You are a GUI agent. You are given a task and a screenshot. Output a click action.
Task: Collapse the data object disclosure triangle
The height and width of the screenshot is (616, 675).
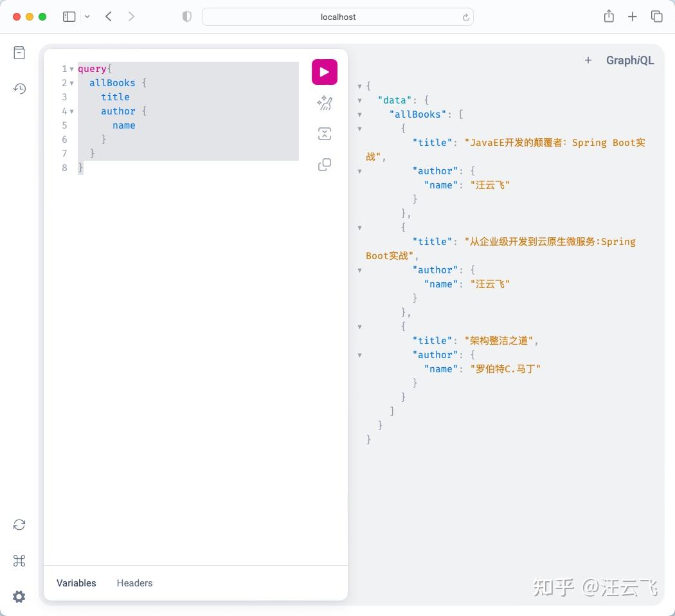point(359,100)
